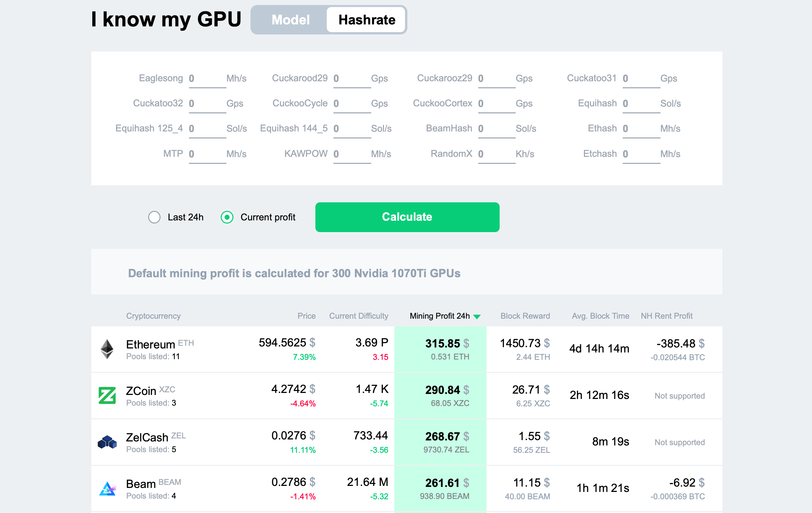Click the Model tab button
Image resolution: width=812 pixels, height=513 pixels.
[290, 19]
